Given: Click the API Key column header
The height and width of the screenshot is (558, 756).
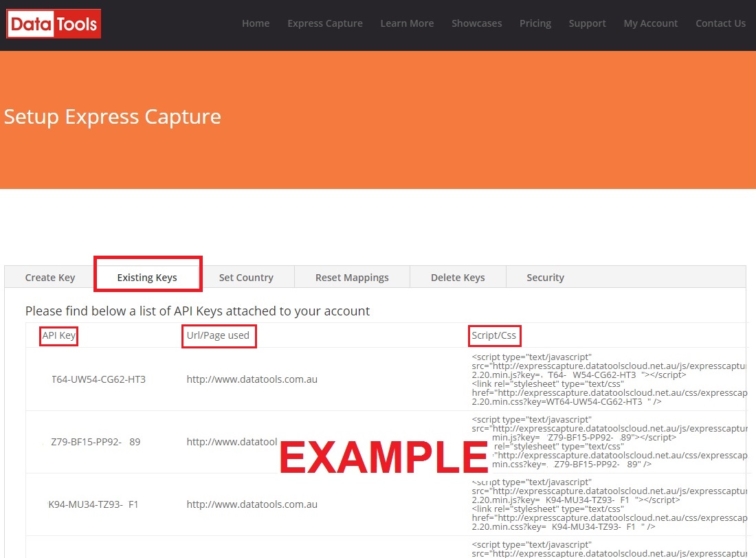Looking at the screenshot, I should (x=59, y=336).
